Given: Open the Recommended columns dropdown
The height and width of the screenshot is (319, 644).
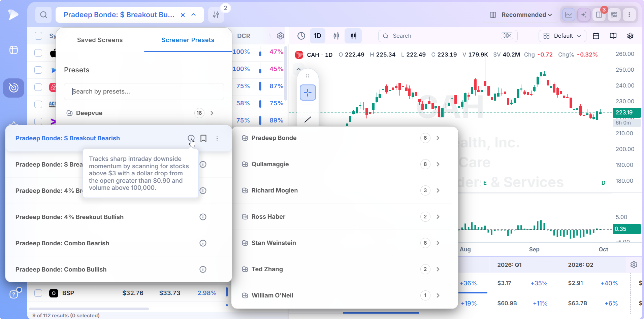Looking at the screenshot, I should pos(520,15).
